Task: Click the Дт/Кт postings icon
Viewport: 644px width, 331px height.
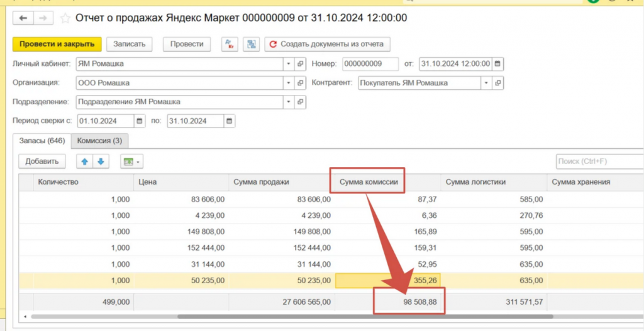Action: pos(230,44)
